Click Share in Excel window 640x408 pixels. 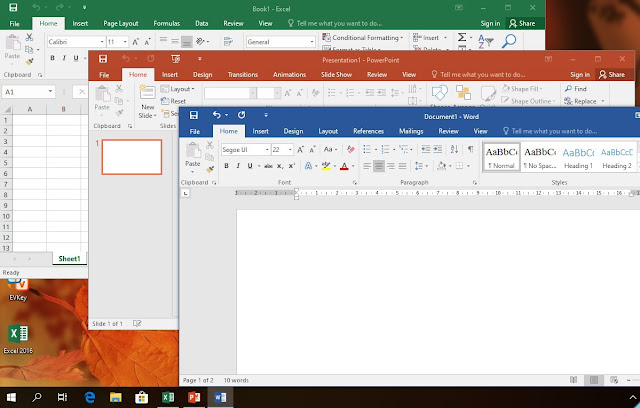click(522, 24)
